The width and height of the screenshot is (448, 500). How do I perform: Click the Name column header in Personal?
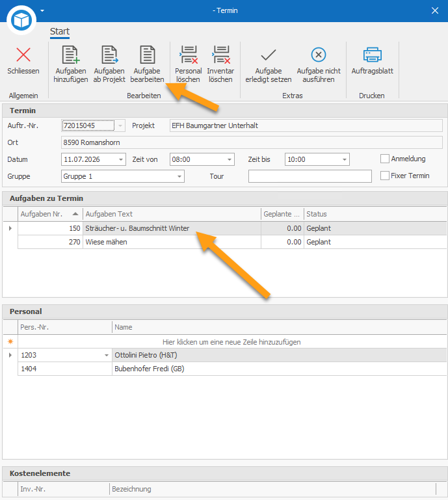(279, 327)
